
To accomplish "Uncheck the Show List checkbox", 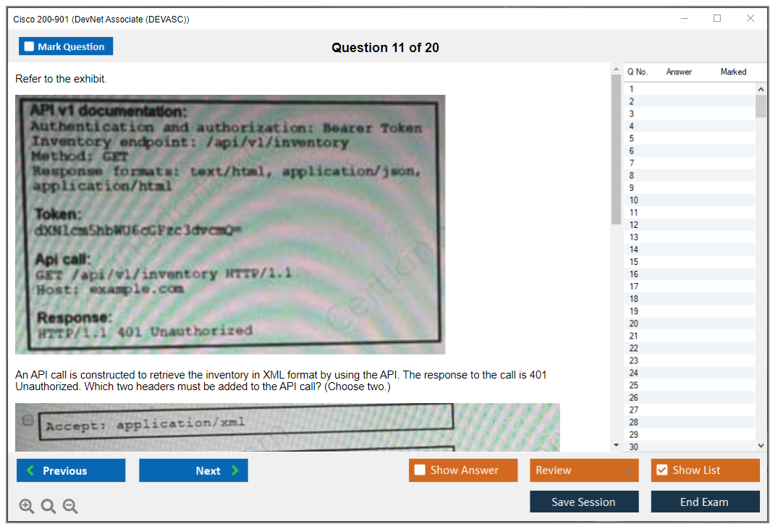I will click(661, 470).
